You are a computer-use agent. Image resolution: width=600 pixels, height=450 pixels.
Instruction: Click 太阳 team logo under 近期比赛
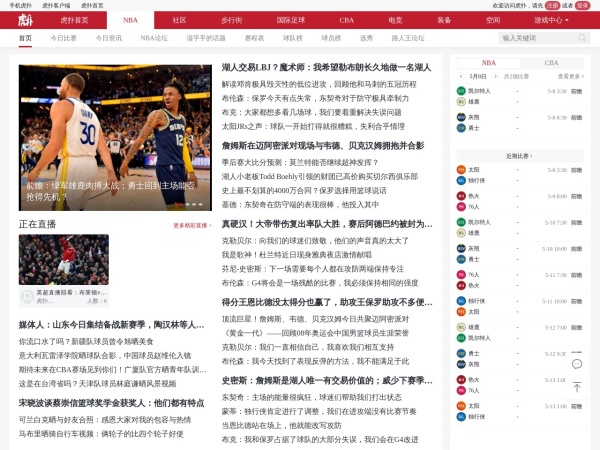coord(461,170)
